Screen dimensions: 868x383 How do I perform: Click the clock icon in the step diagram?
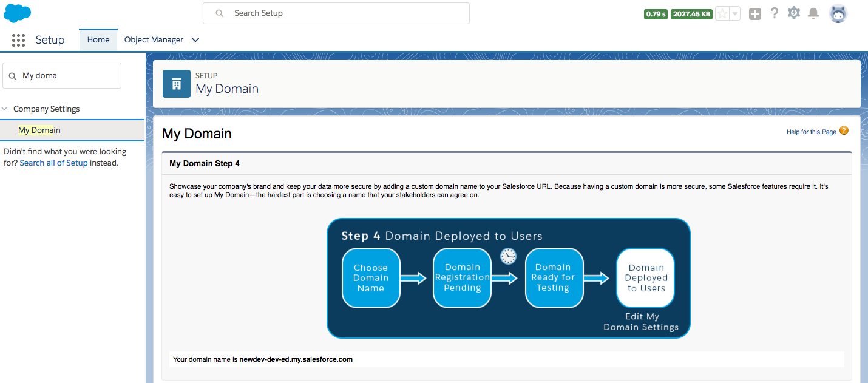508,256
